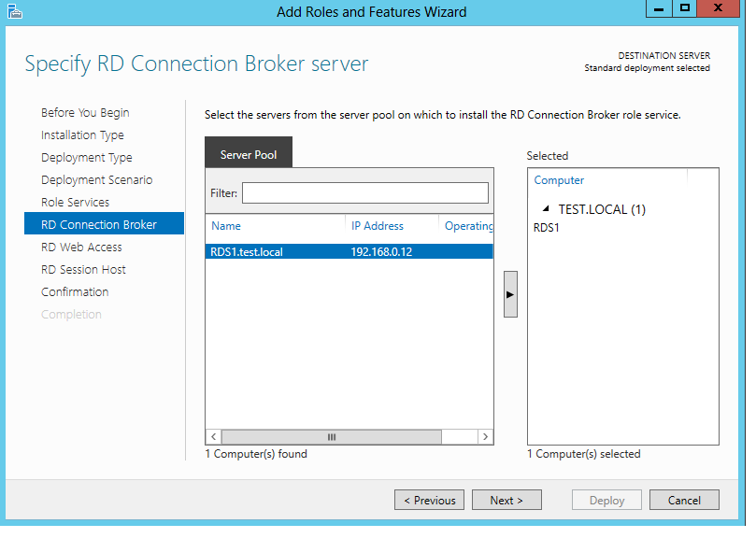Click the 192.168.0.12 IP address cell

381,251
